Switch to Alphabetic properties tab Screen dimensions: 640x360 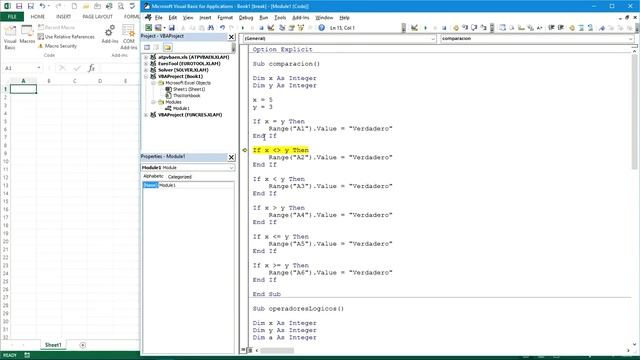(x=153, y=176)
